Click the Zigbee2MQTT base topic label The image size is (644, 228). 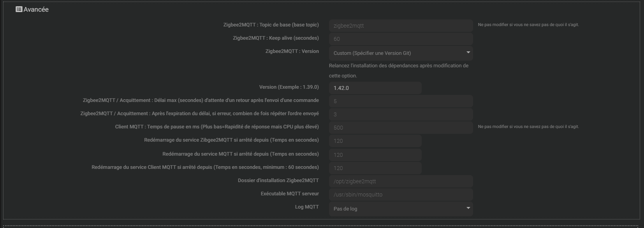point(271,25)
